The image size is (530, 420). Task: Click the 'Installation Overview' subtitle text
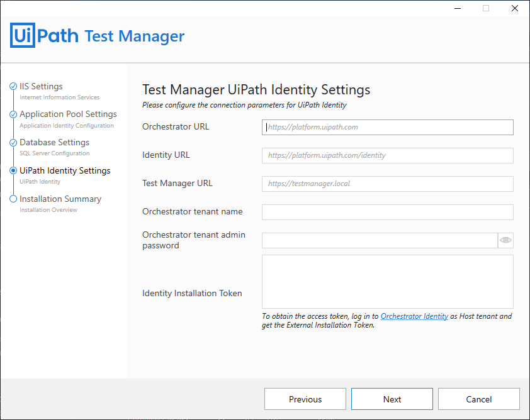click(x=48, y=209)
